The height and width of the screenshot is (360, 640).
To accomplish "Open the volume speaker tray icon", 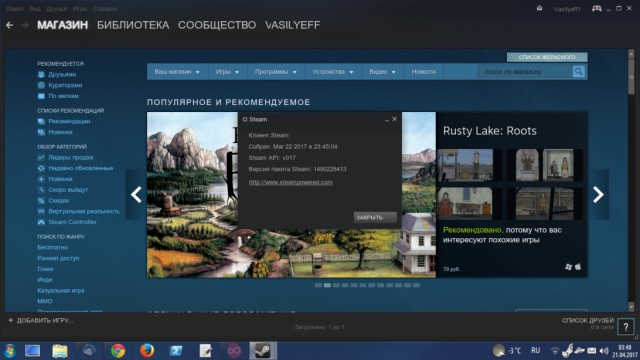I will 604,351.
